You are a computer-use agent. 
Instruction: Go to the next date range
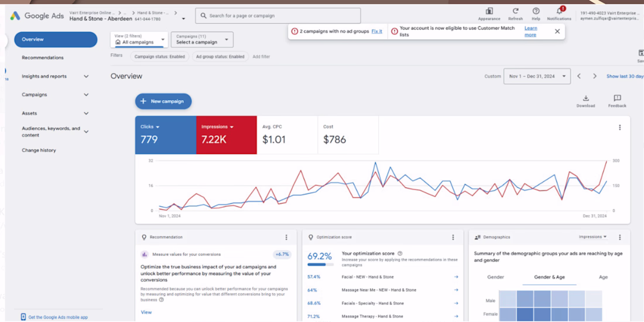coord(594,76)
